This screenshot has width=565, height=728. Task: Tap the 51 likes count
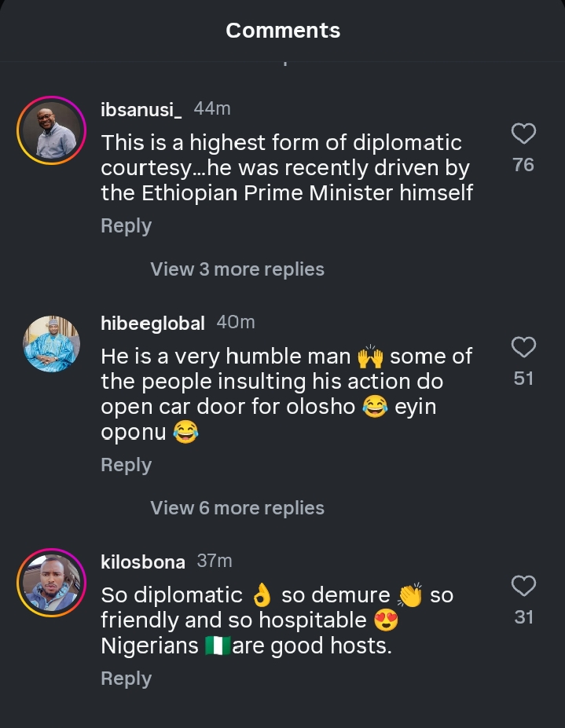pyautogui.click(x=523, y=379)
